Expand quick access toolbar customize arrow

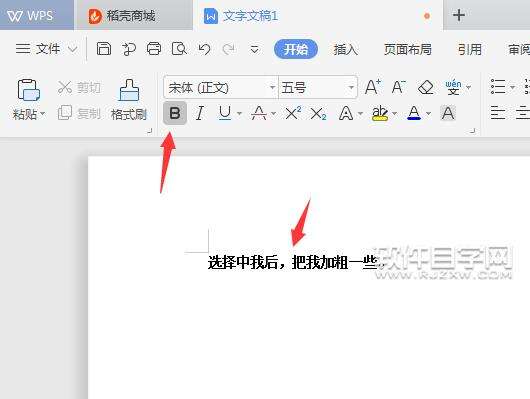point(255,50)
